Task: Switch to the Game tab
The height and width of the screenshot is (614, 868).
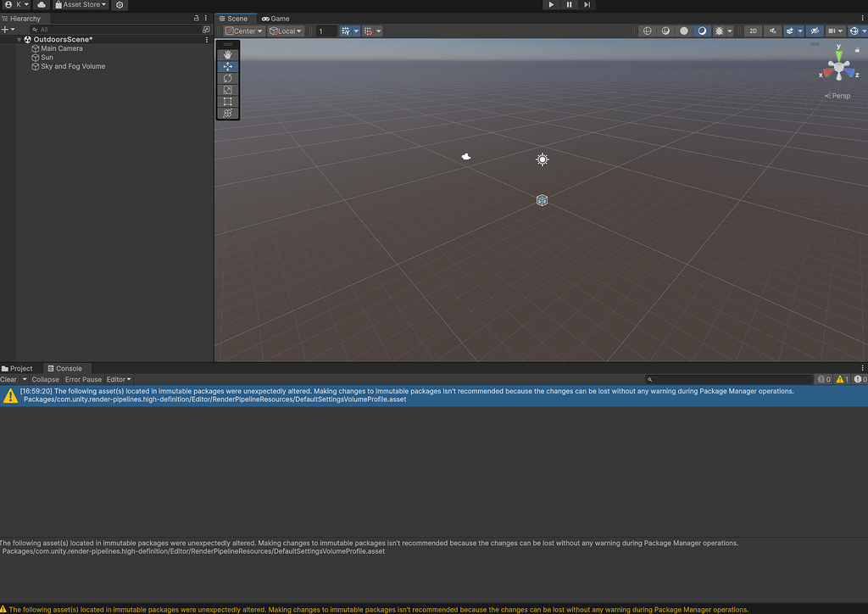Action: [275, 17]
